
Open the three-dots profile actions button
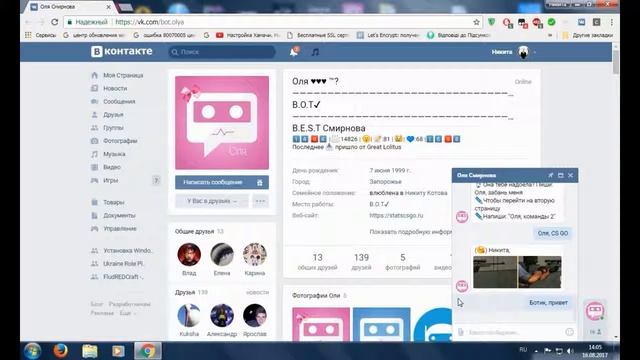pos(260,201)
